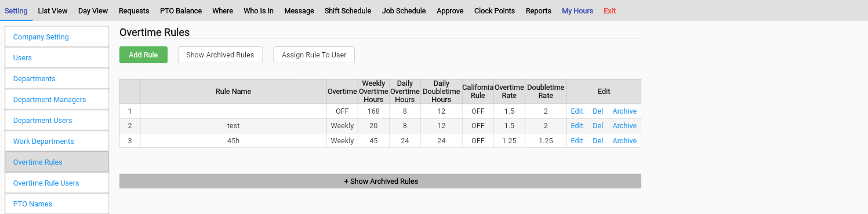Open the Reports menu

539,11
